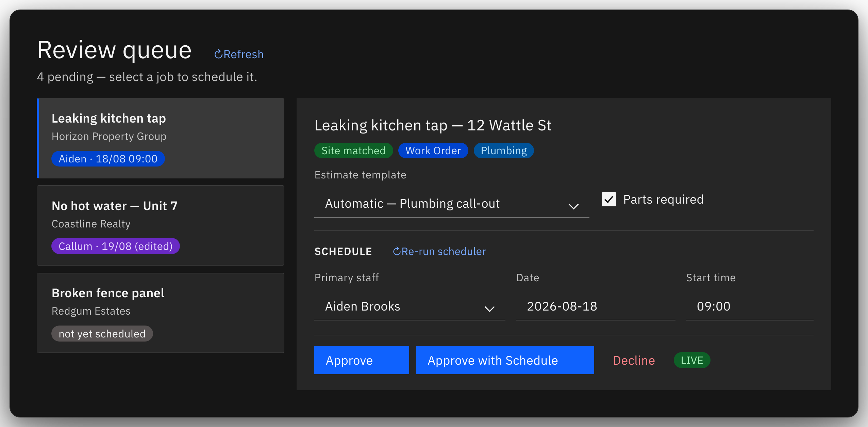Click the Redgum Estates text

91,311
